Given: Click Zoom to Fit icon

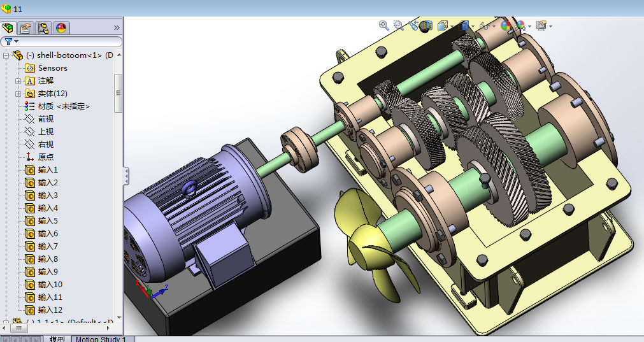Looking at the screenshot, I should (384, 25).
